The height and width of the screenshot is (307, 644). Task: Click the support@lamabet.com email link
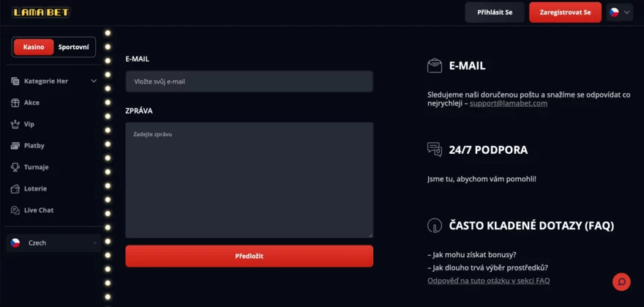point(508,103)
